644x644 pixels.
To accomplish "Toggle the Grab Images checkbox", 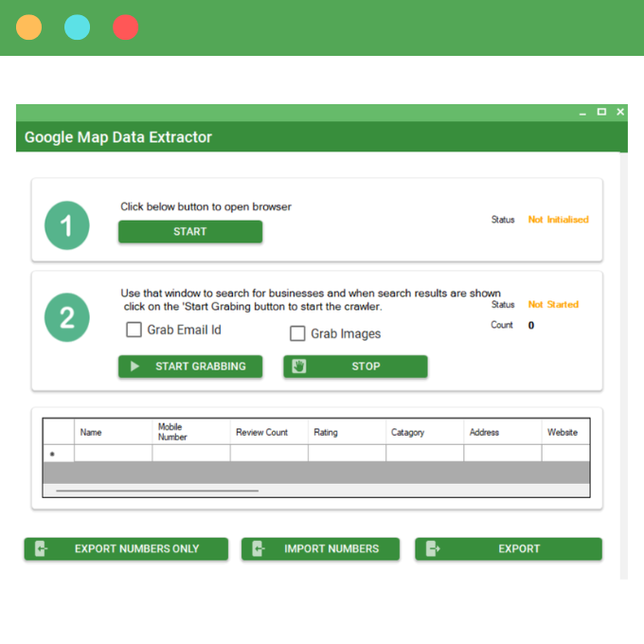I will 297,333.
